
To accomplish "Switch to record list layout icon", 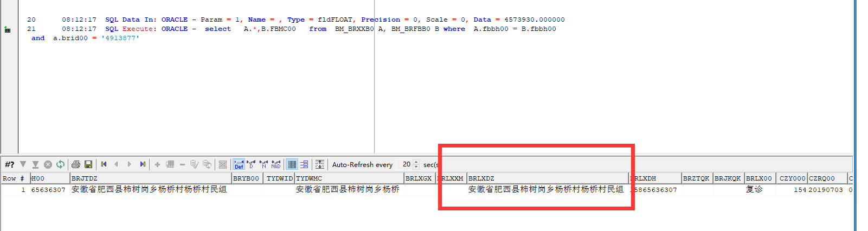I will tap(304, 164).
